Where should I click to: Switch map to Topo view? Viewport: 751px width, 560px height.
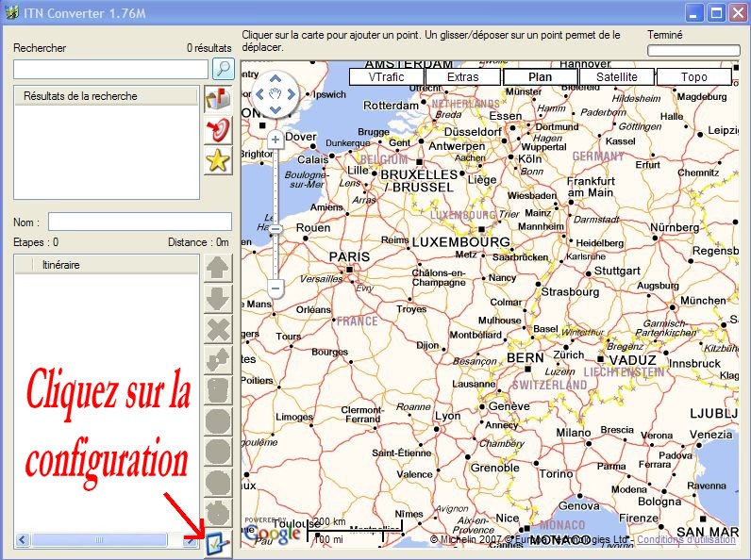[x=694, y=76]
